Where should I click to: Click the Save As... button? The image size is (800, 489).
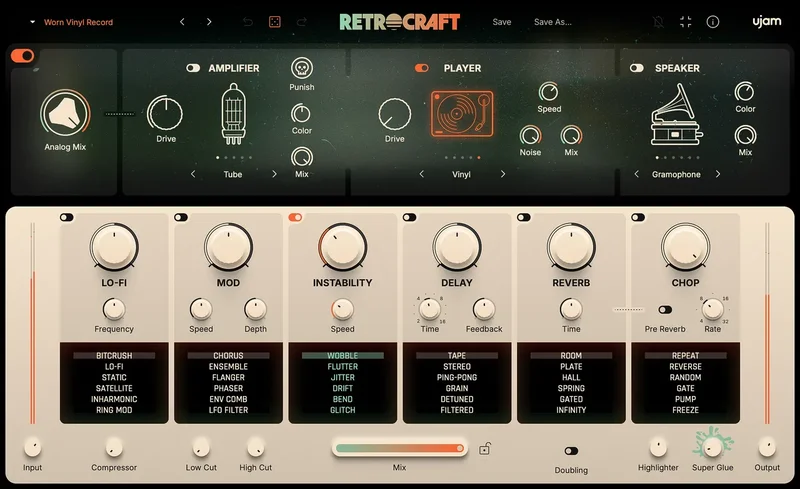[x=553, y=22]
